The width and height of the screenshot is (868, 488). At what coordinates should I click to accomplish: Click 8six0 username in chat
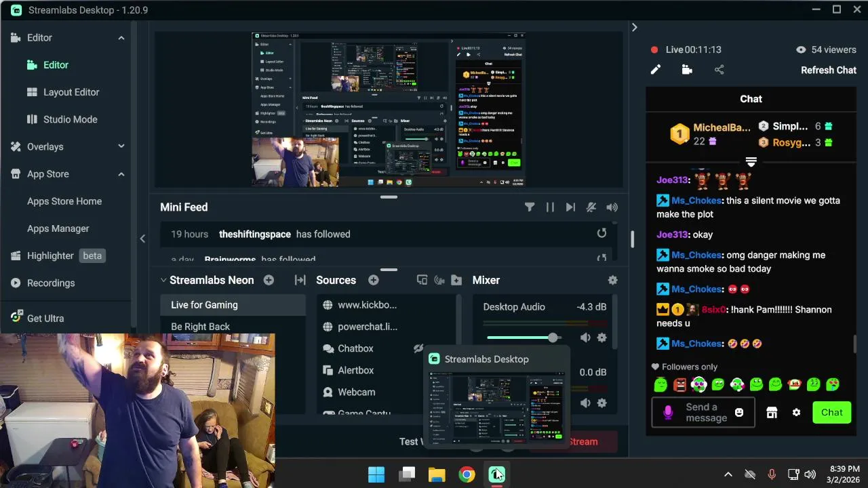click(x=713, y=310)
